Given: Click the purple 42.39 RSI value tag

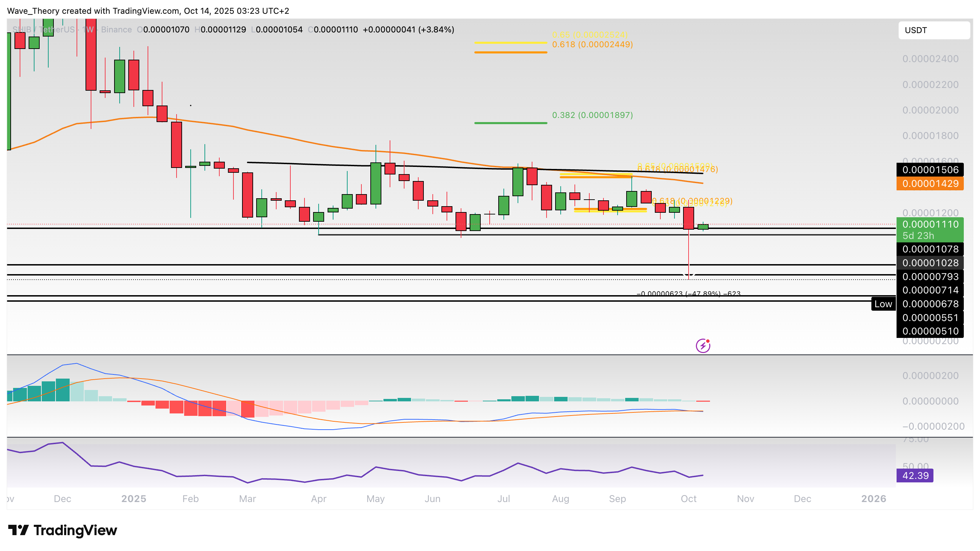Looking at the screenshot, I should point(914,475).
